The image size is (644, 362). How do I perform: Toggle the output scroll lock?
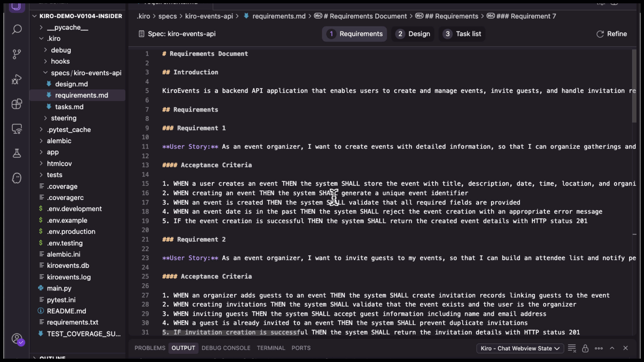(x=585, y=348)
